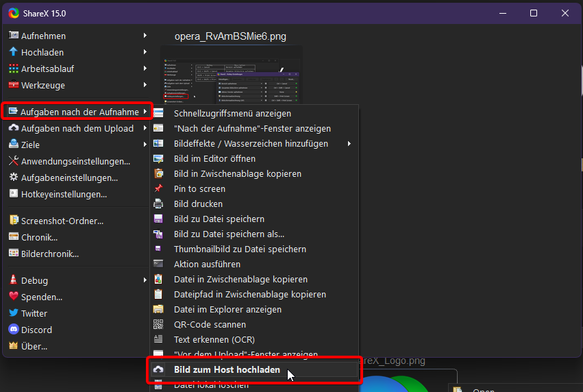
Task: Expand the Arbeitsablauf submenu arrow
Action: [145, 69]
